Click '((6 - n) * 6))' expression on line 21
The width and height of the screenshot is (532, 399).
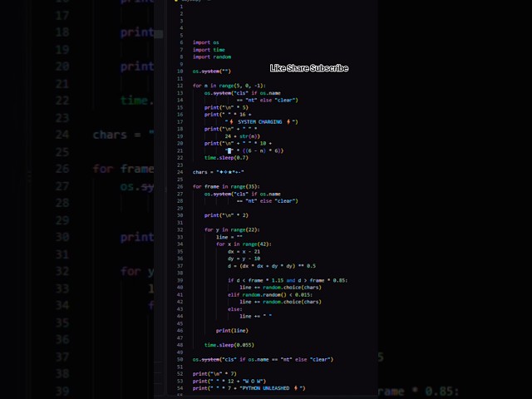pyautogui.click(x=263, y=150)
